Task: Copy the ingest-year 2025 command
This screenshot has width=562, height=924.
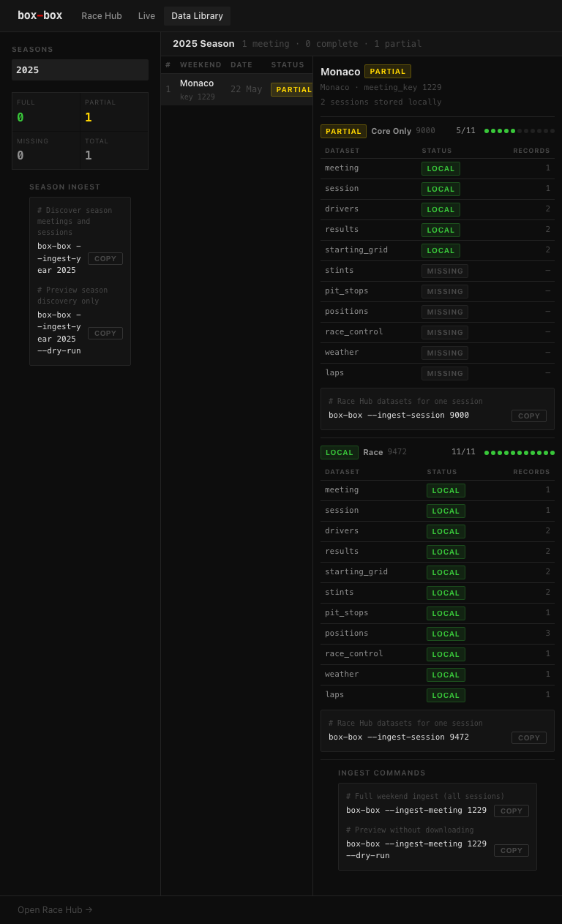Action: point(105,258)
